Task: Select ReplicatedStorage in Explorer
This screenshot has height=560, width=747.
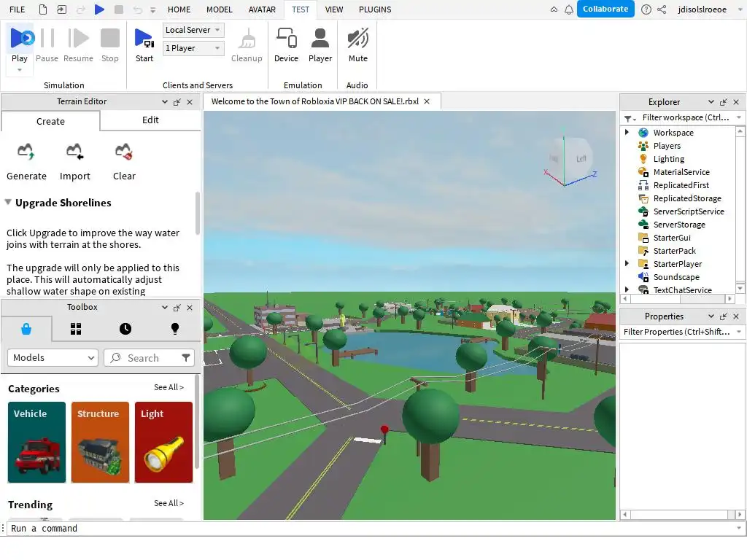Action: pos(687,198)
